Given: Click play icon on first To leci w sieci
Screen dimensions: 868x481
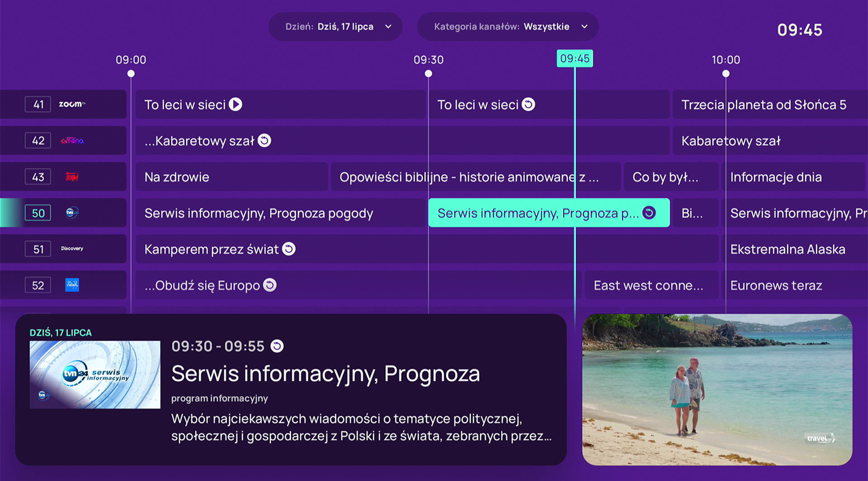Looking at the screenshot, I should click(236, 104).
